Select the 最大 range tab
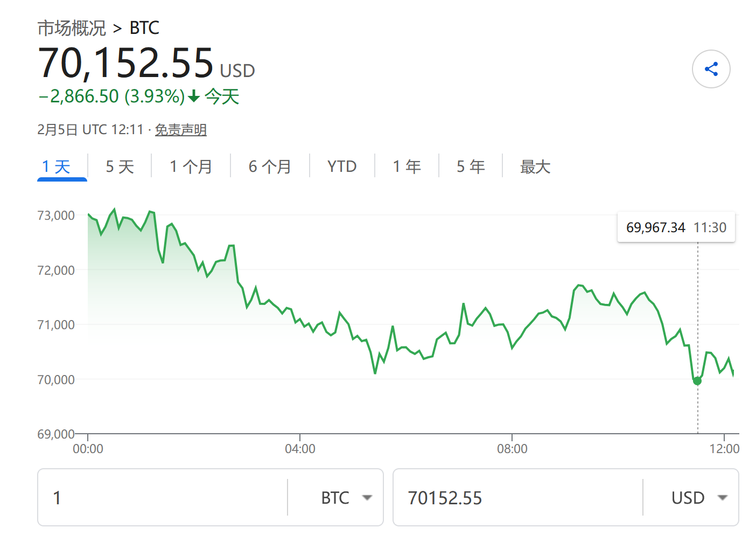Viewport: 756px width, 542px height. click(x=535, y=167)
